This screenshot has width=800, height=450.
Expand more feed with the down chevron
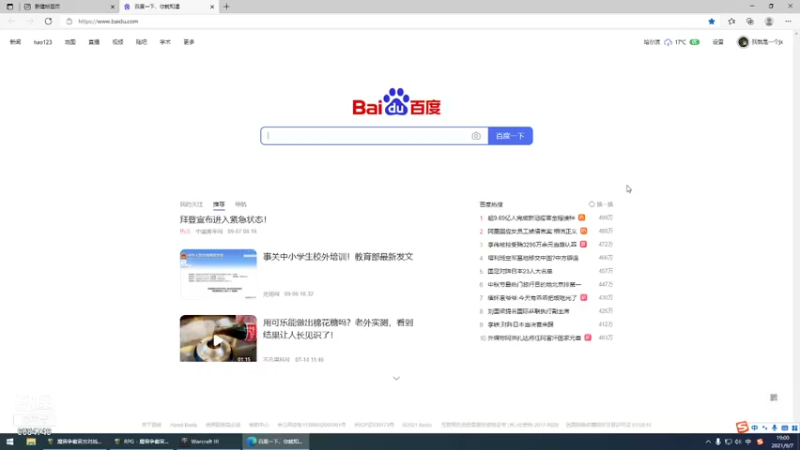(x=396, y=378)
